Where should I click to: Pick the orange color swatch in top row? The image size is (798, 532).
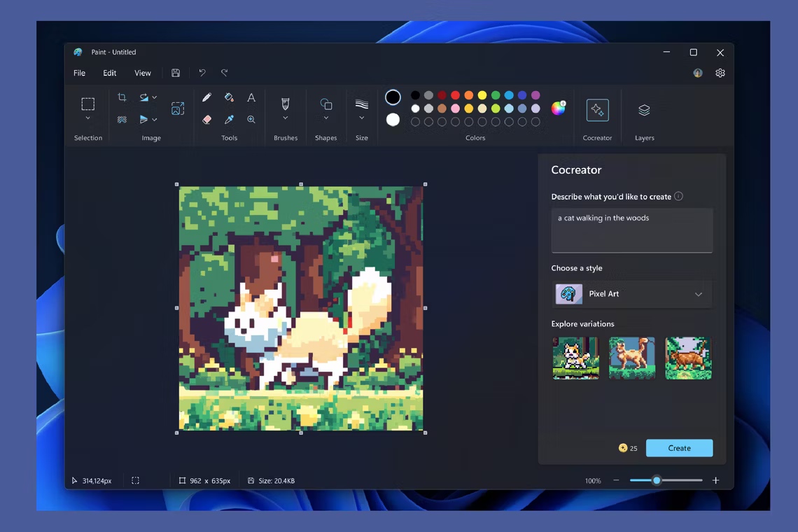469,95
